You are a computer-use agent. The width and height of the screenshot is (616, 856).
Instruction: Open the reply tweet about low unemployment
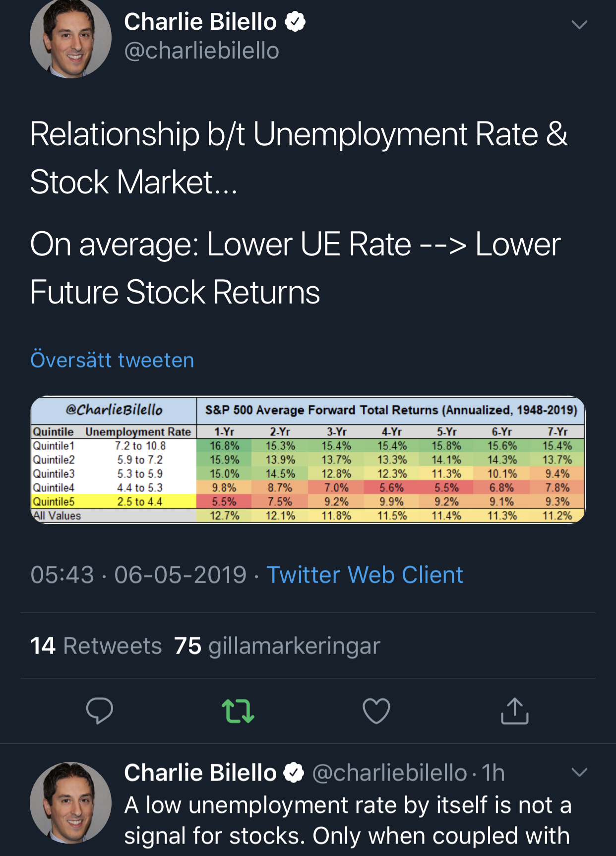click(347, 820)
